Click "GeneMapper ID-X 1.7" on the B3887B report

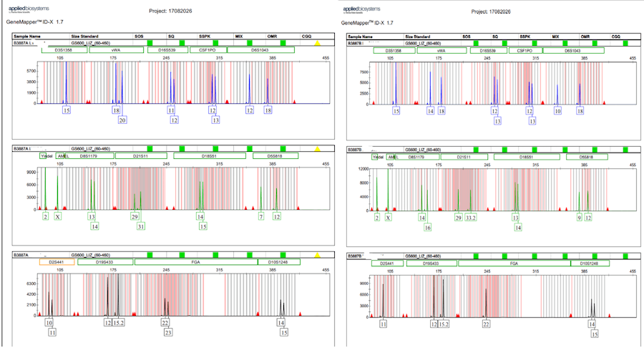[x=367, y=23]
